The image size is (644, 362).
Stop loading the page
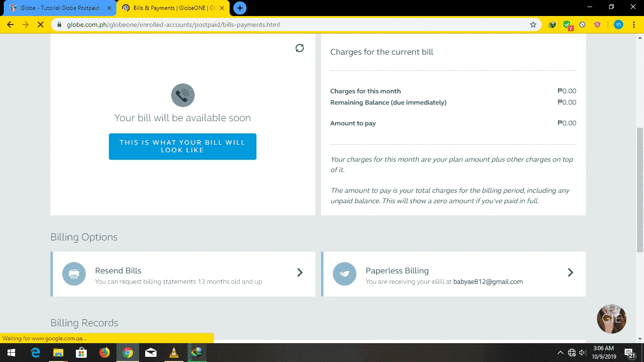click(41, 25)
